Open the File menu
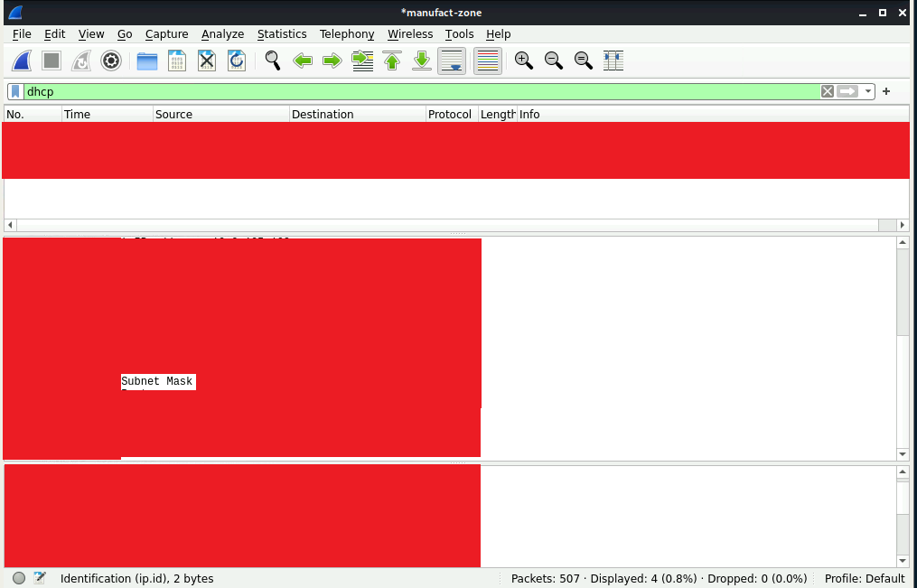The width and height of the screenshot is (917, 588). tap(22, 34)
